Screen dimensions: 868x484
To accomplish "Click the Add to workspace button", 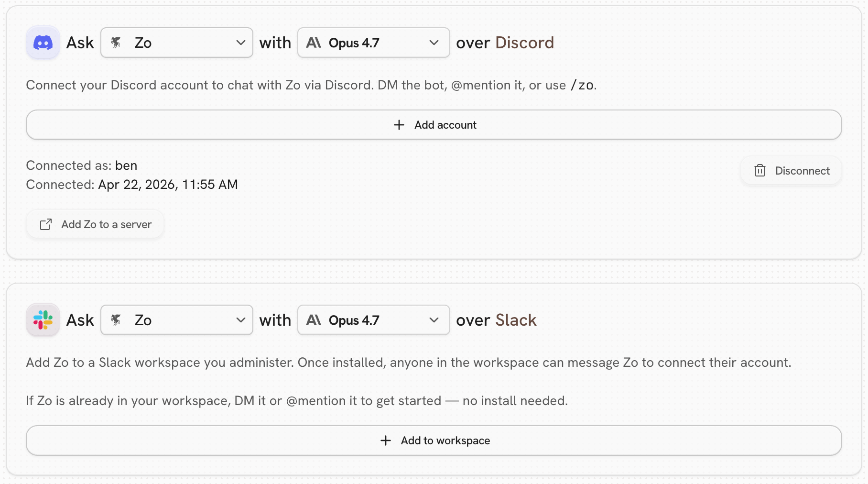I will 434,440.
